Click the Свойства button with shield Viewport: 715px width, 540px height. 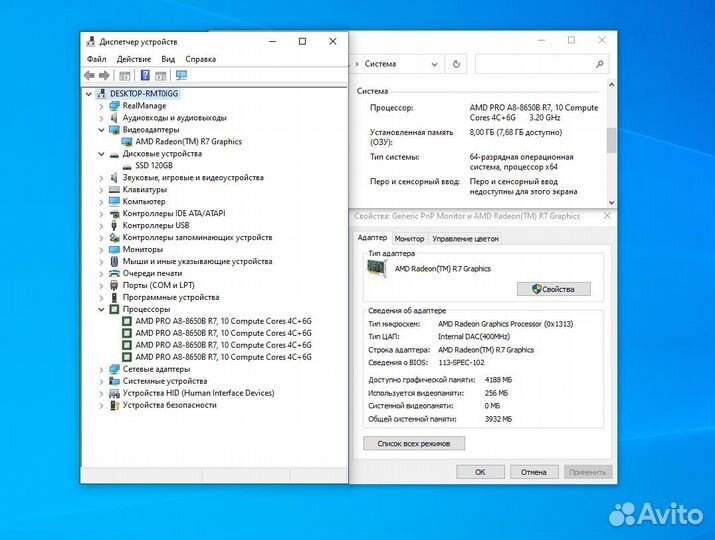tap(554, 289)
